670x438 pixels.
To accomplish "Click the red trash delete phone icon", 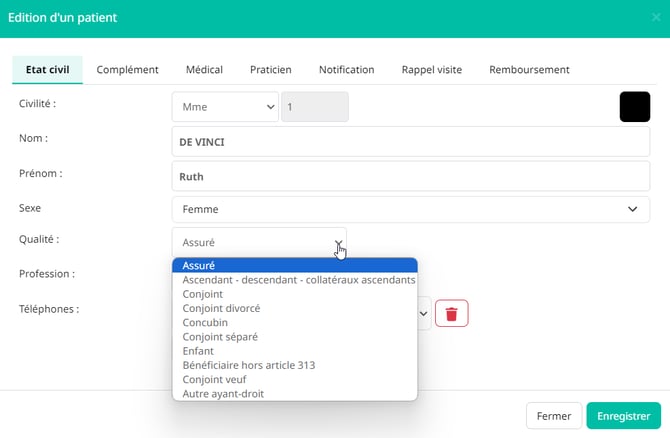I will (x=451, y=313).
